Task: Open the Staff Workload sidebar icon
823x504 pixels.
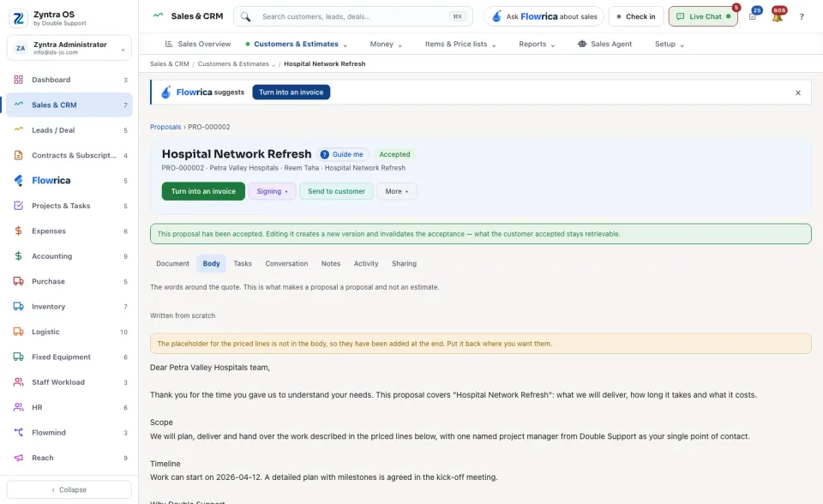Action: pos(18,382)
